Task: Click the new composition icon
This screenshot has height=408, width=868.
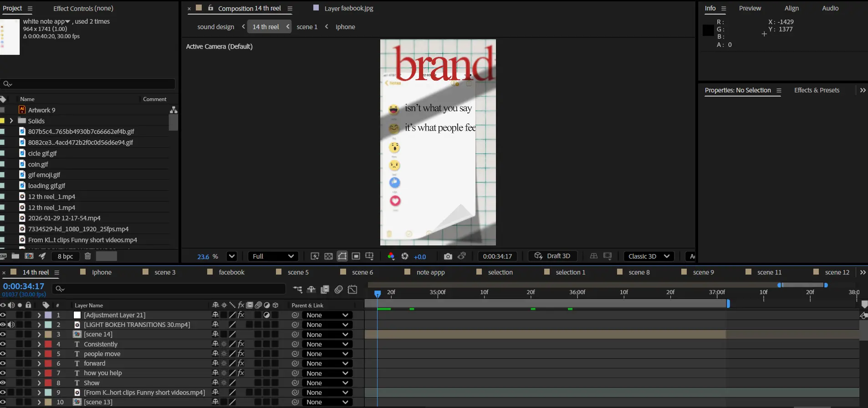Action: tap(29, 256)
